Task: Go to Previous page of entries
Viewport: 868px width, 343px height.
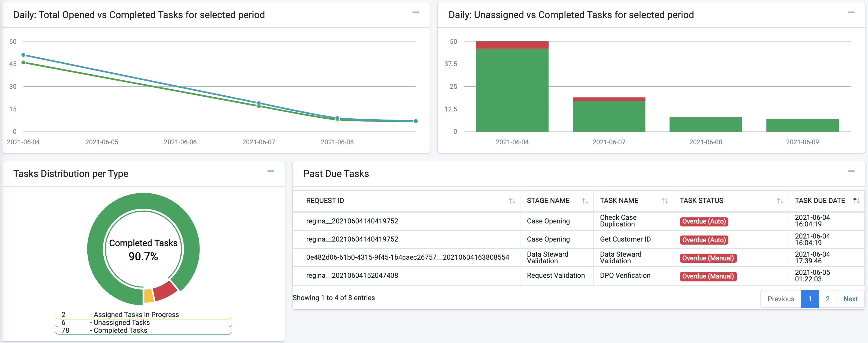Action: (x=781, y=299)
